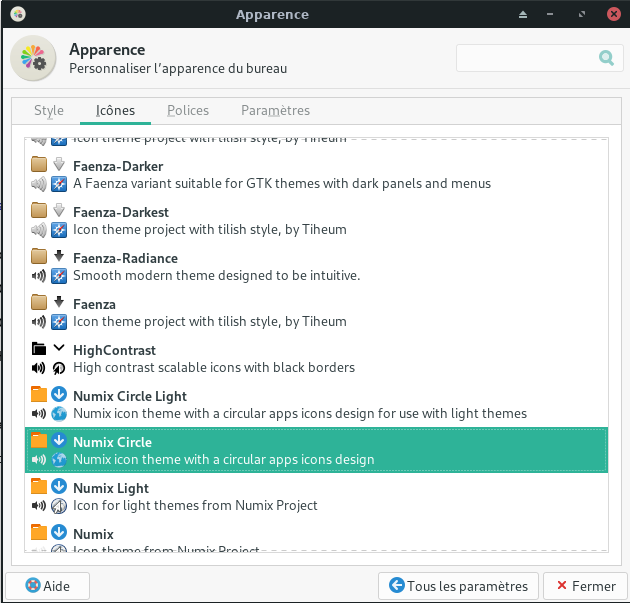This screenshot has height=603, width=630.
Task: Click the Numix Circle Light download arrow icon
Action: pyautogui.click(x=59, y=396)
